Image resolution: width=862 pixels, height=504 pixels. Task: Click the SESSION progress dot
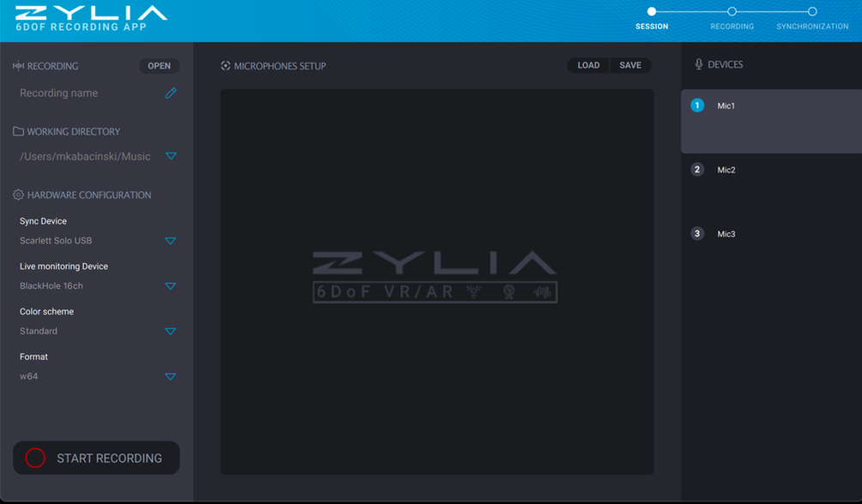(x=652, y=11)
